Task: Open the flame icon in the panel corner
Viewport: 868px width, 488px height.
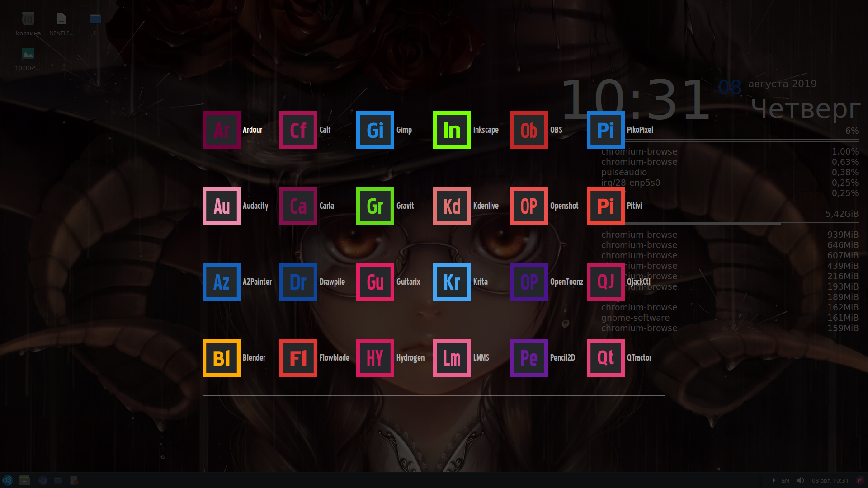Action: [860, 480]
